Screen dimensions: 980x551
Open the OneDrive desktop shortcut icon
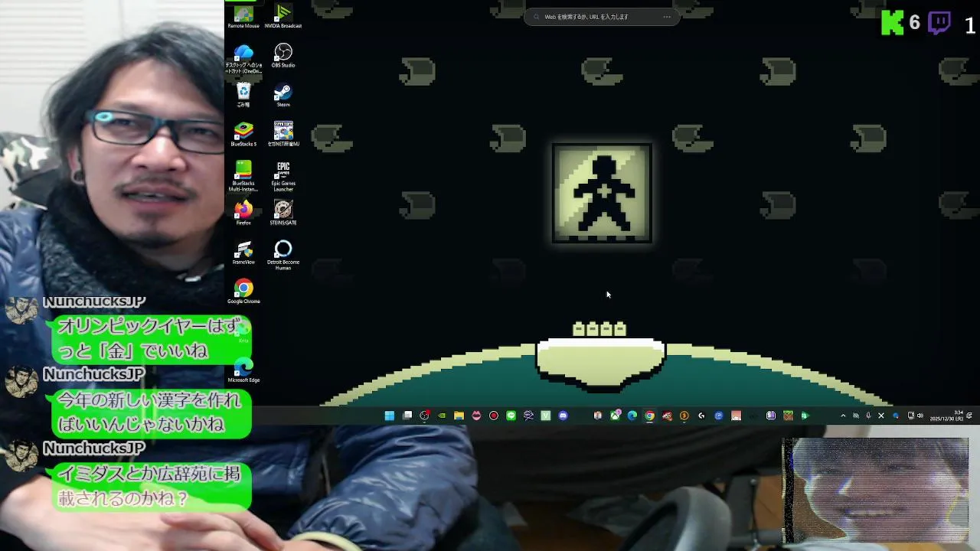(243, 58)
